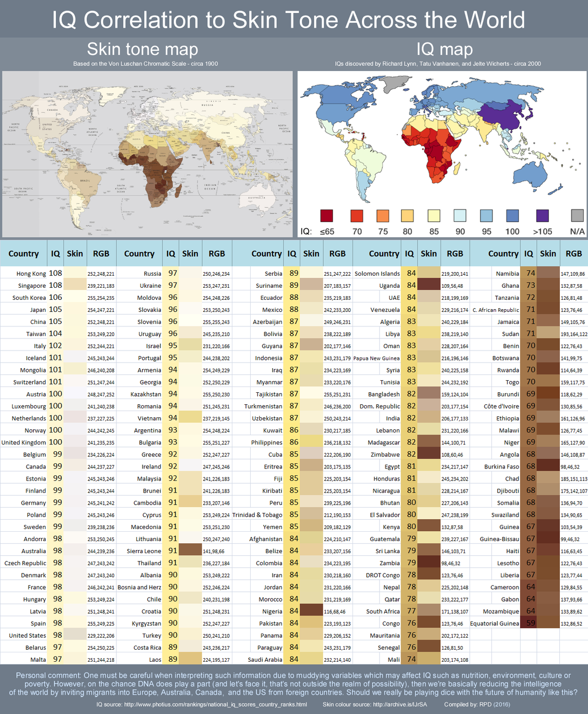The height and width of the screenshot is (714, 588).
Task: Click the first Country column header
Action: coord(23,253)
